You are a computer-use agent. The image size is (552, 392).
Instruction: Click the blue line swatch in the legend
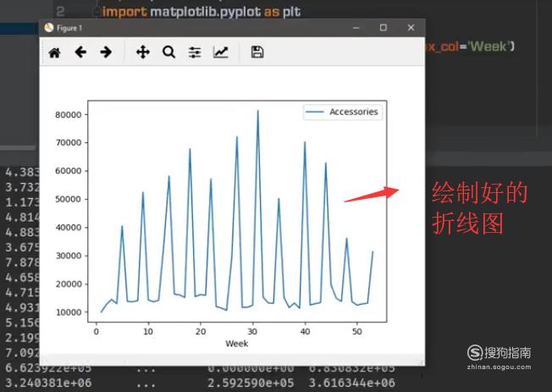coord(316,112)
